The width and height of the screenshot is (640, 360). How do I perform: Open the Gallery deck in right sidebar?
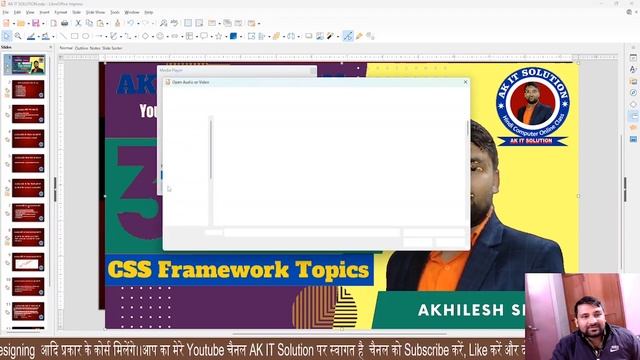click(x=633, y=82)
